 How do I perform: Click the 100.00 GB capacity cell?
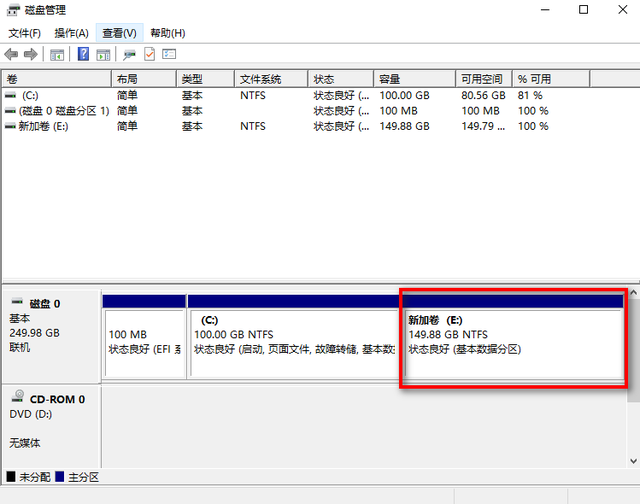tap(404, 95)
